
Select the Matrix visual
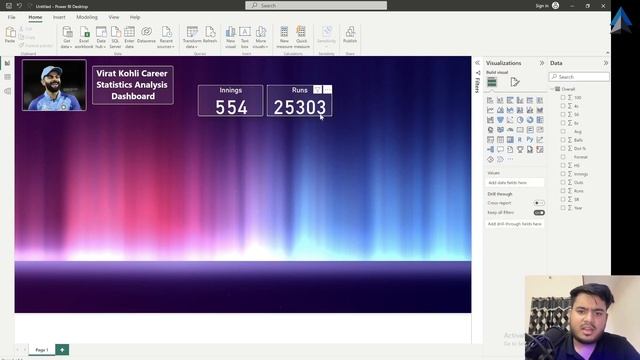510,140
